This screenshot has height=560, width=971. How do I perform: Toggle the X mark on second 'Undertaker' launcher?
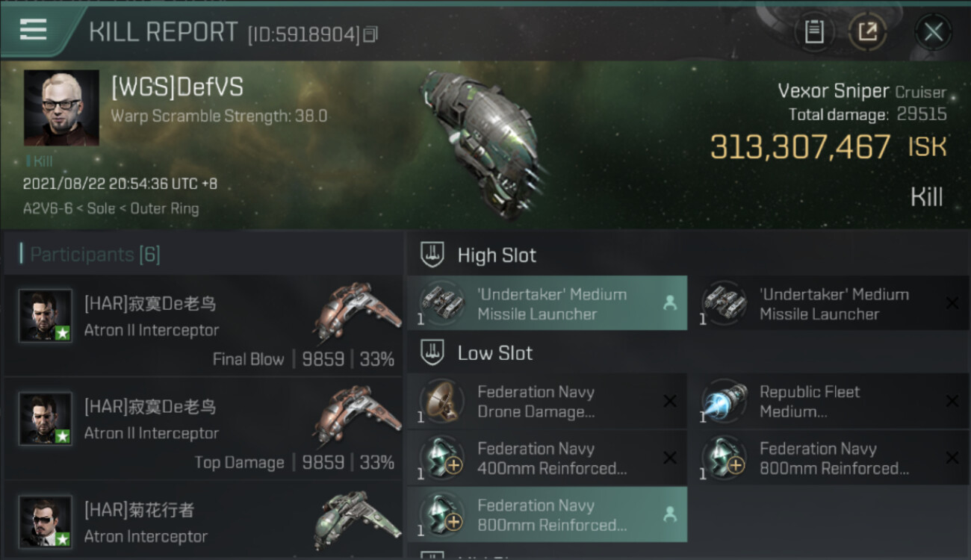pyautogui.click(x=952, y=303)
